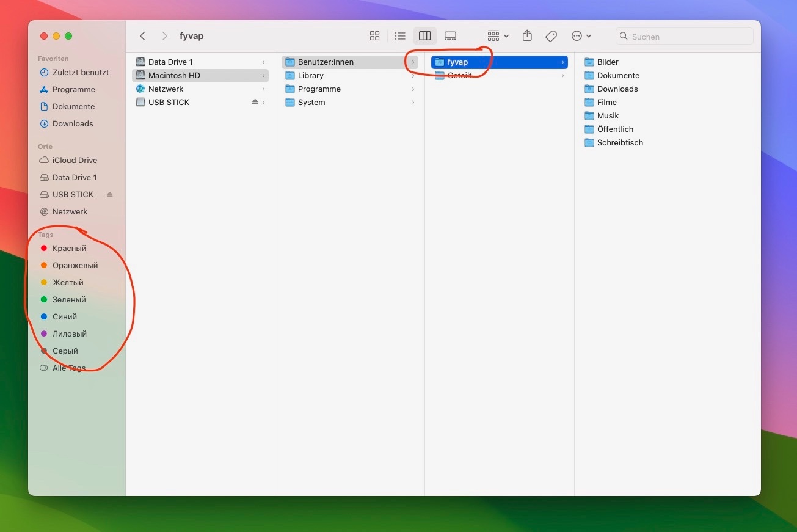Open the Musik folder

click(x=602, y=115)
